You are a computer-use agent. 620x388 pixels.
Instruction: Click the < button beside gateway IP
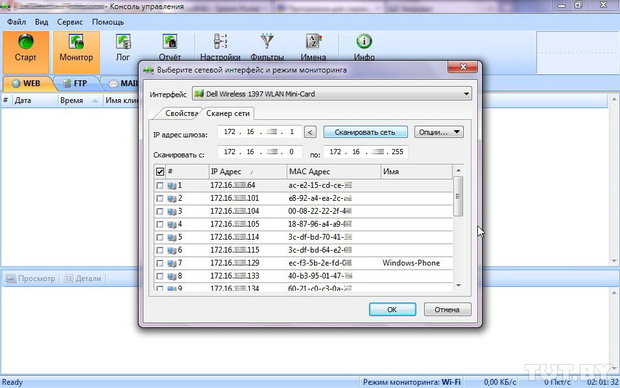point(310,132)
